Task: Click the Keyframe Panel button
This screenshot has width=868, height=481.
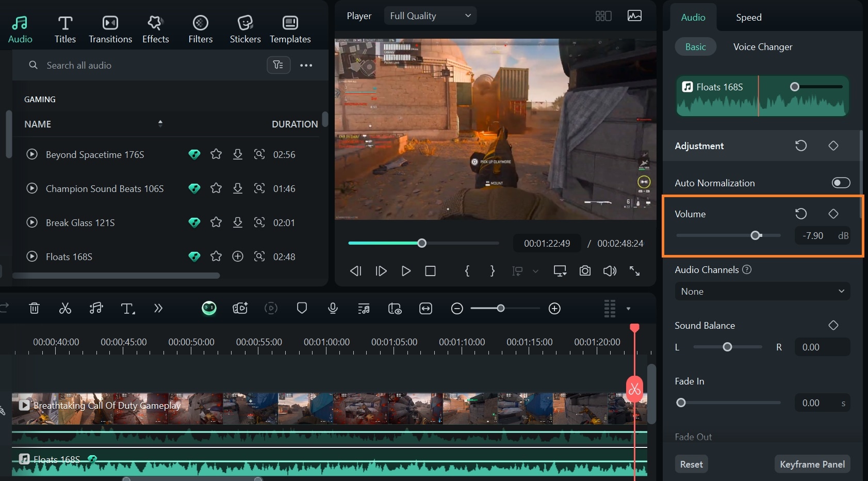Action: [812, 464]
